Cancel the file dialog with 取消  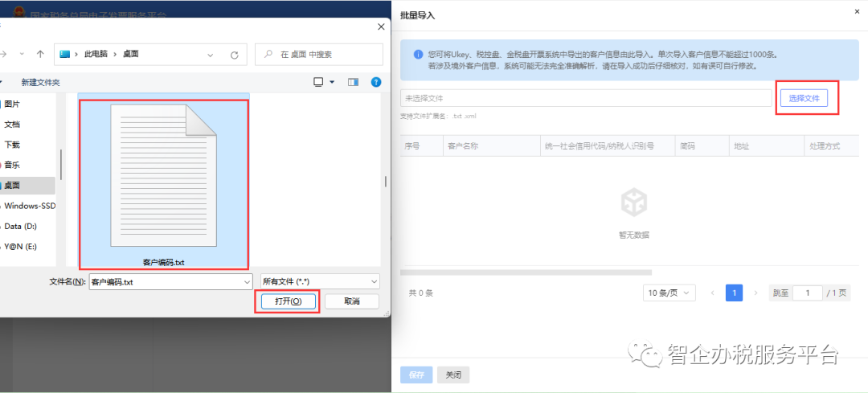352,301
